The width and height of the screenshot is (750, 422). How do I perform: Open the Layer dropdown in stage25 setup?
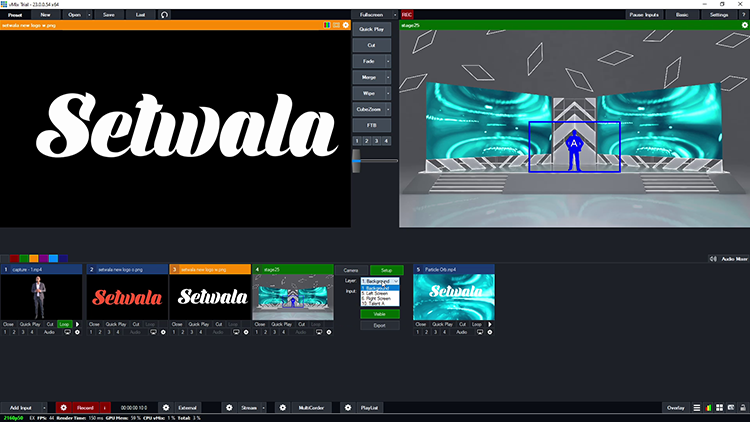[x=380, y=282]
